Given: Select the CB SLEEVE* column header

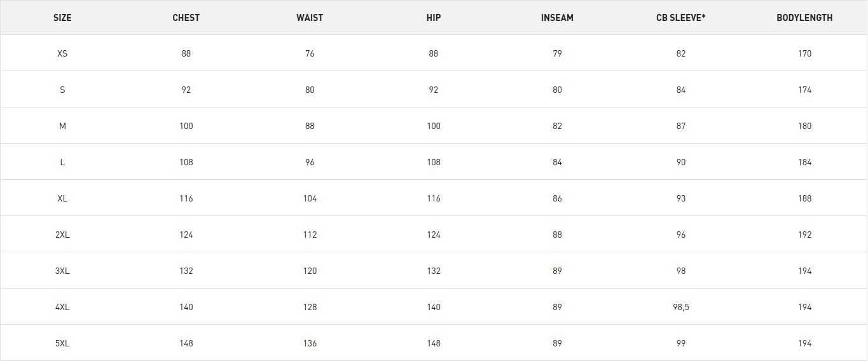Looking at the screenshot, I should 681,18.
